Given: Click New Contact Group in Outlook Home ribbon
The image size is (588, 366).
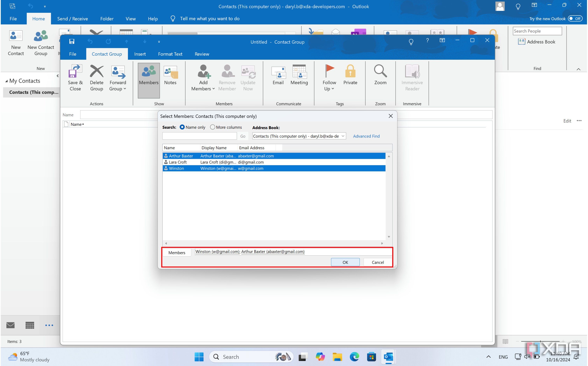Looking at the screenshot, I should (41, 43).
